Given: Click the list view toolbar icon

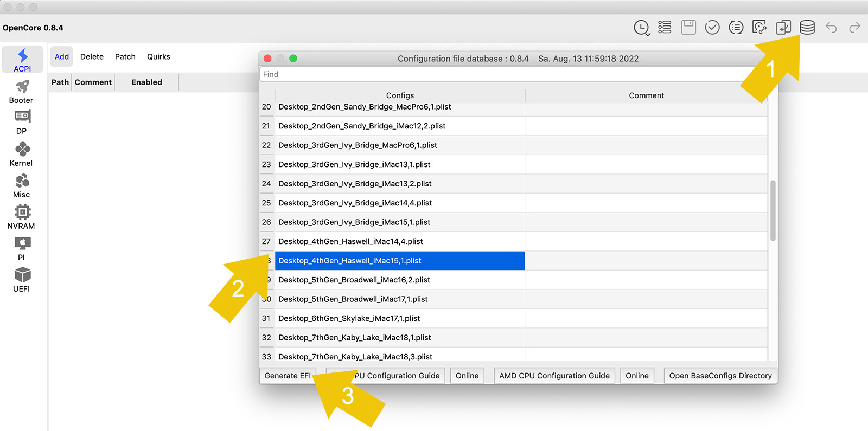Looking at the screenshot, I should coord(665,27).
